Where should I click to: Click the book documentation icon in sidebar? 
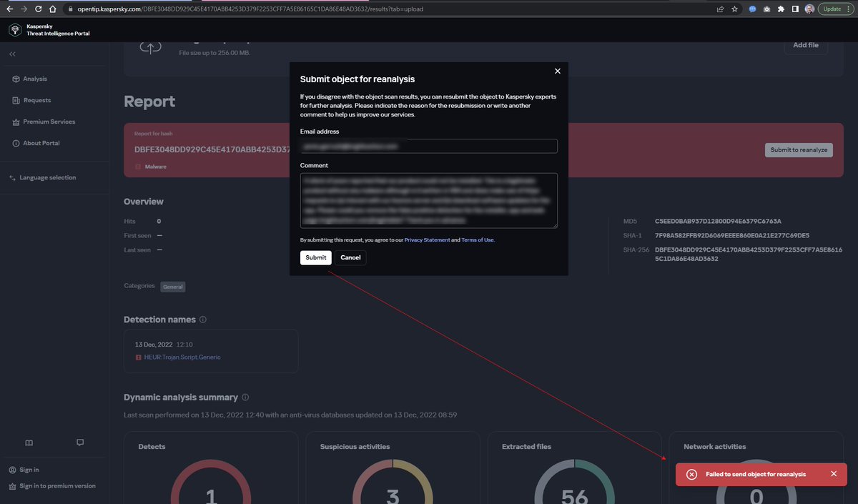tap(29, 443)
